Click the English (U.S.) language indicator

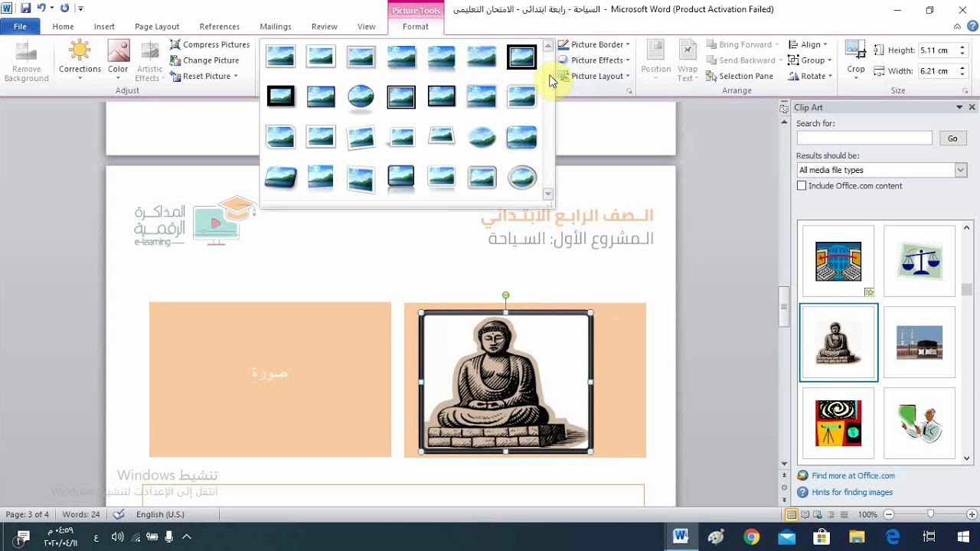click(160, 514)
